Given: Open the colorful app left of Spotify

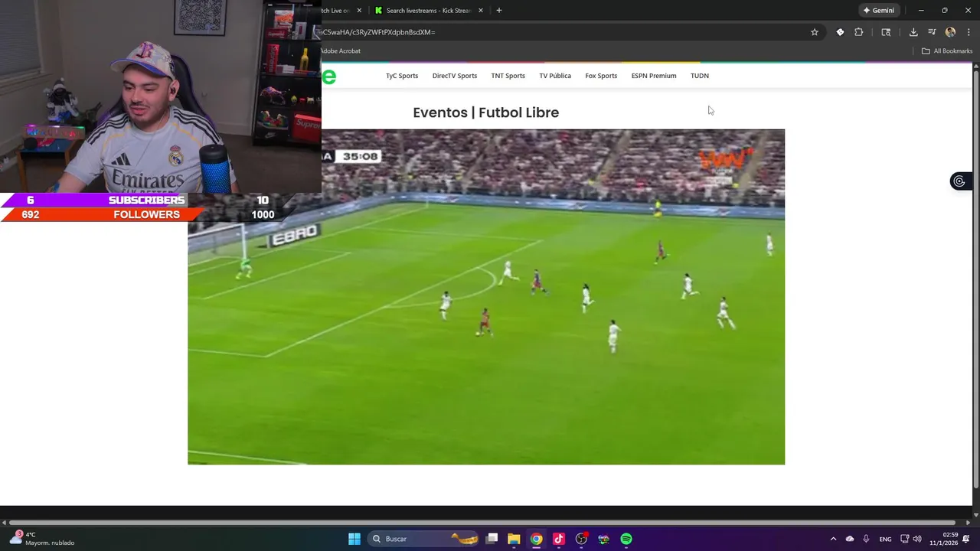Looking at the screenshot, I should (x=604, y=539).
